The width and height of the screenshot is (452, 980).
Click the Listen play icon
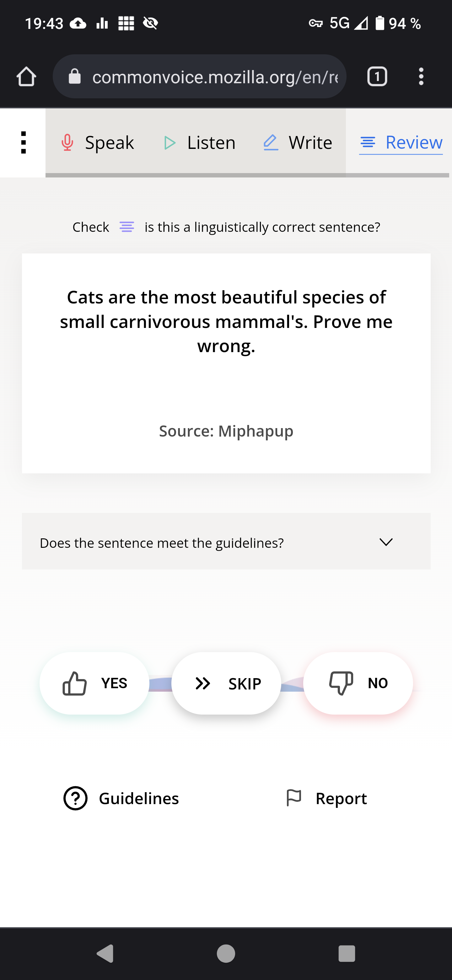[170, 143]
